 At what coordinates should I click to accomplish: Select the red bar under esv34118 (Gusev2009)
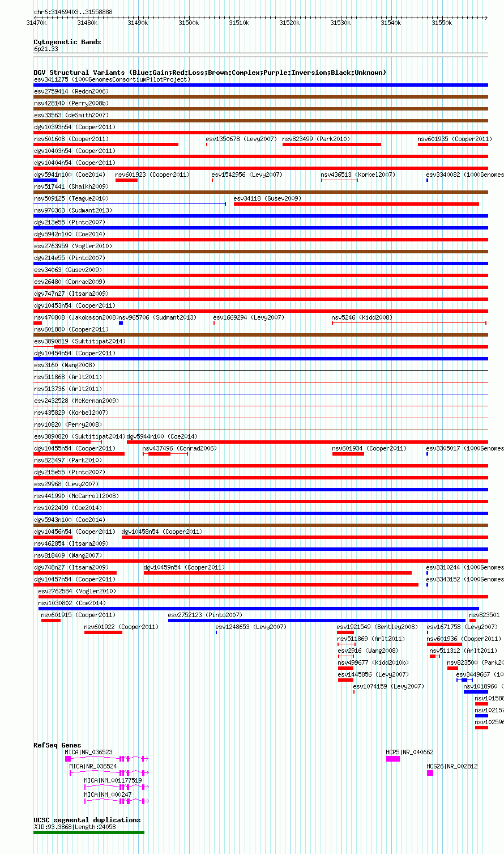356,204
